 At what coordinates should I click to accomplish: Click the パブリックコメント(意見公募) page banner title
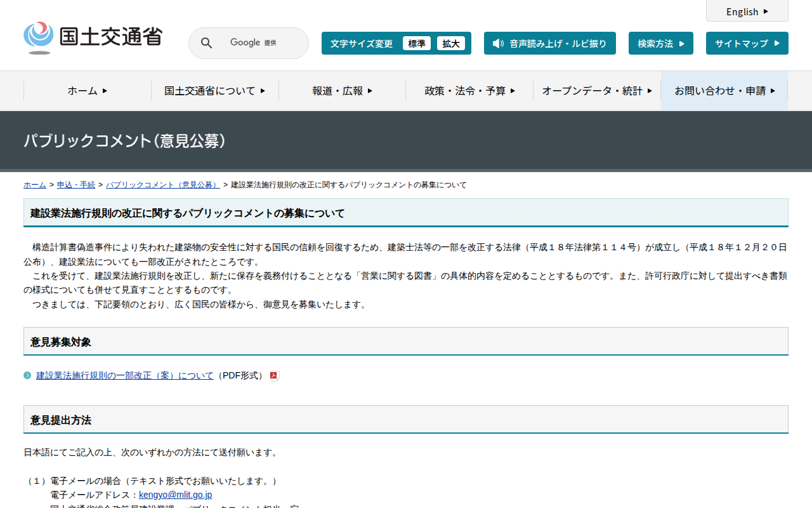coord(125,140)
